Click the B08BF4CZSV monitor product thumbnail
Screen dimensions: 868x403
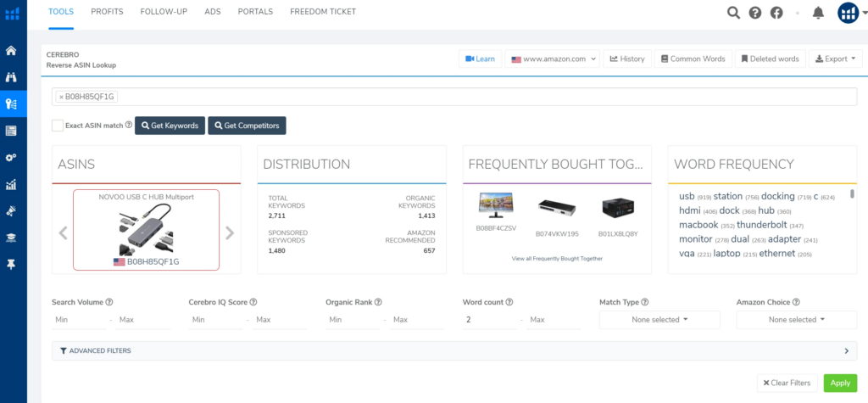[x=496, y=207]
